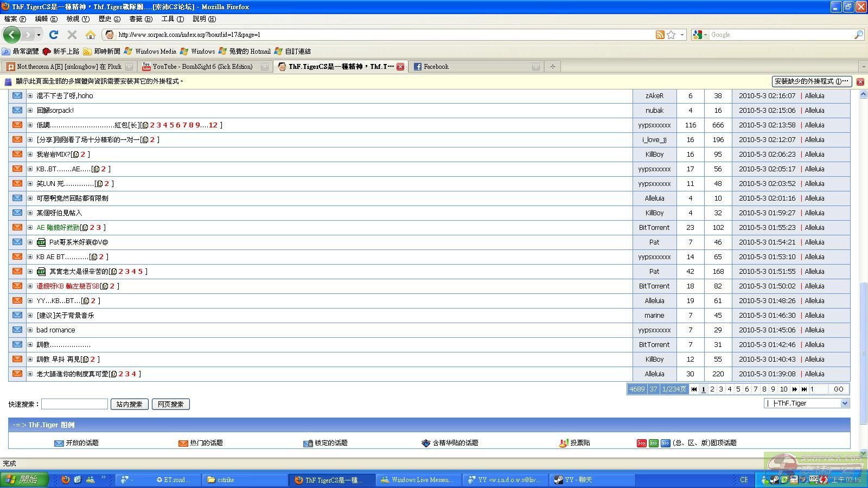Open a new tab with plus button
The width and height of the screenshot is (868, 488).
point(552,67)
